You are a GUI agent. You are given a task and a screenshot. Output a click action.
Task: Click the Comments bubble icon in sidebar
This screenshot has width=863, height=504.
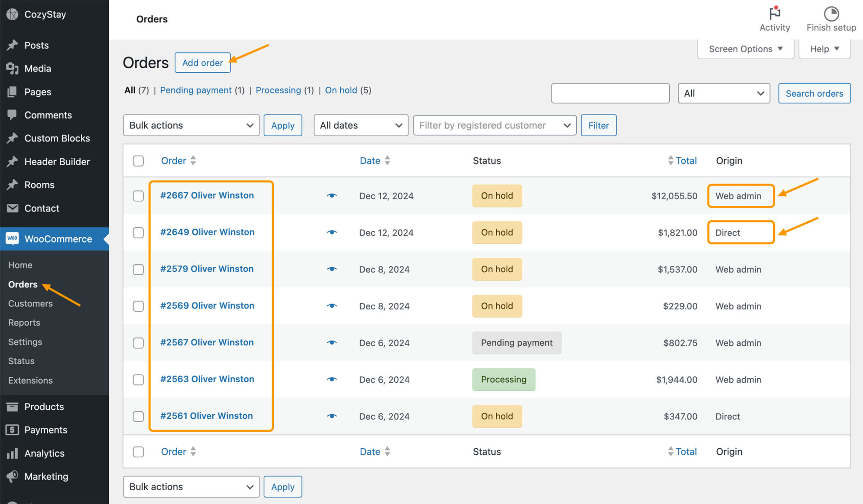tap(13, 115)
